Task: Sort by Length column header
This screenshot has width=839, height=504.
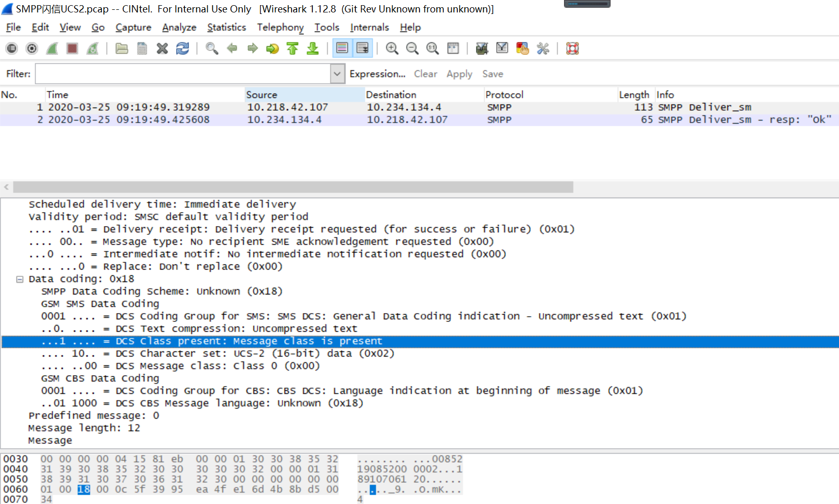Action: pyautogui.click(x=637, y=95)
